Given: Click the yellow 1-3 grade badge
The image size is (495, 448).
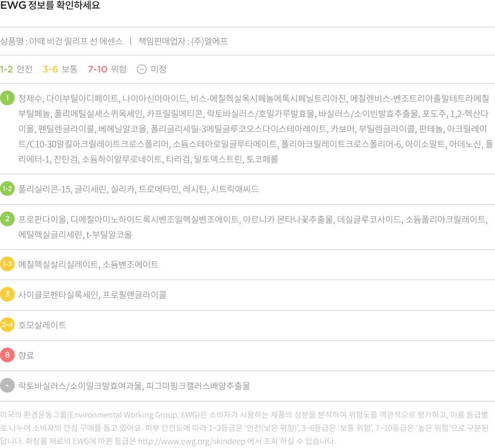Looking at the screenshot, I should pos(7,264).
